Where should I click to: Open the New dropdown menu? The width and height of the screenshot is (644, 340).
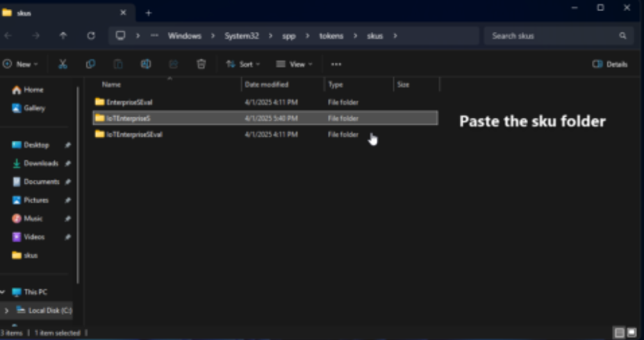point(21,64)
